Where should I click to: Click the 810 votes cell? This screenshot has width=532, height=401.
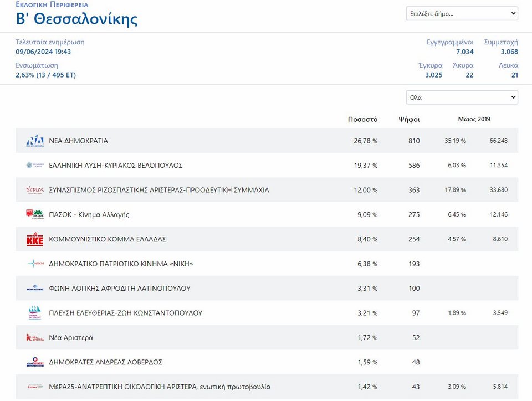[414, 141]
